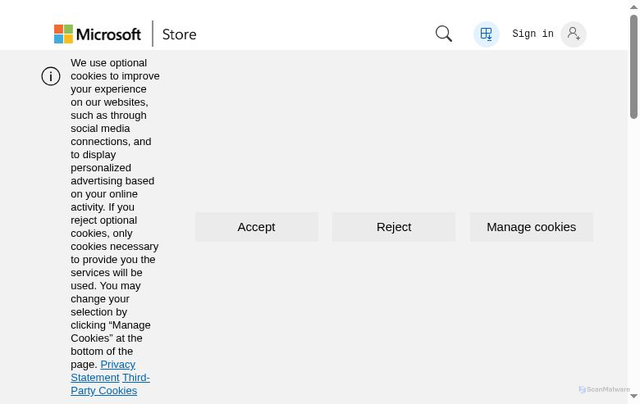This screenshot has height=404, width=640.
Task: Click the Microsoft logo
Action: point(97,34)
